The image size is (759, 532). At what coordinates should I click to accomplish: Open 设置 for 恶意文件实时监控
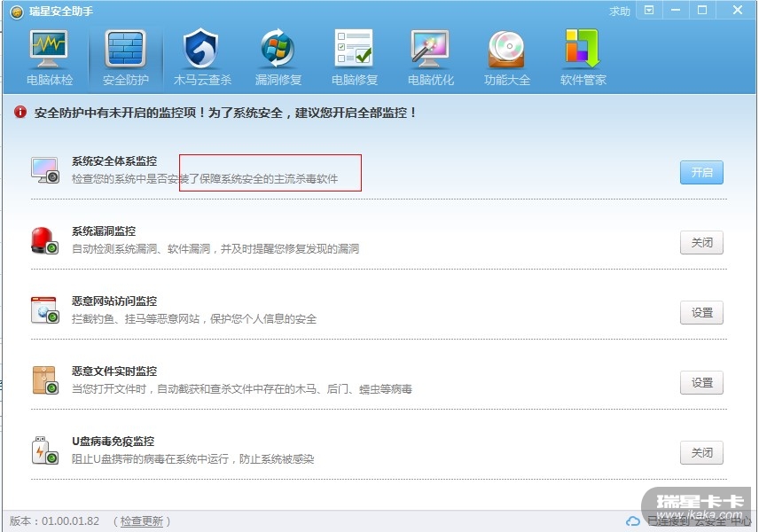tap(701, 382)
